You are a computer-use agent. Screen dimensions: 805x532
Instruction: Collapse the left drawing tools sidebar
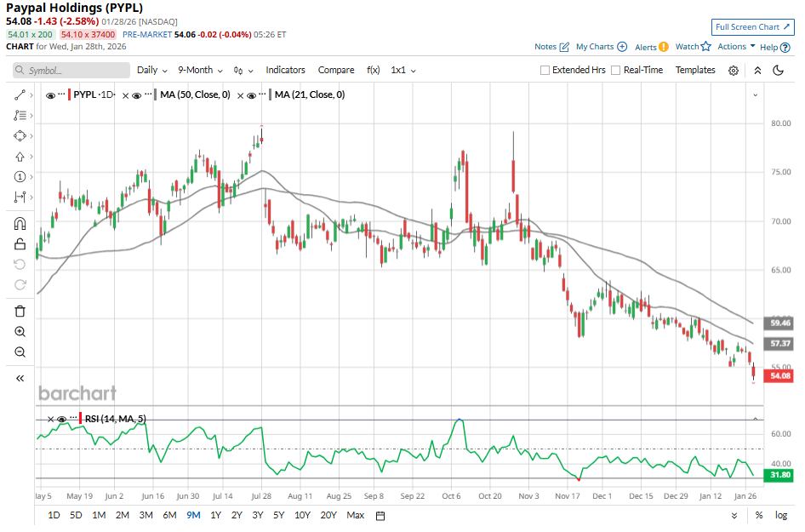pos(20,378)
